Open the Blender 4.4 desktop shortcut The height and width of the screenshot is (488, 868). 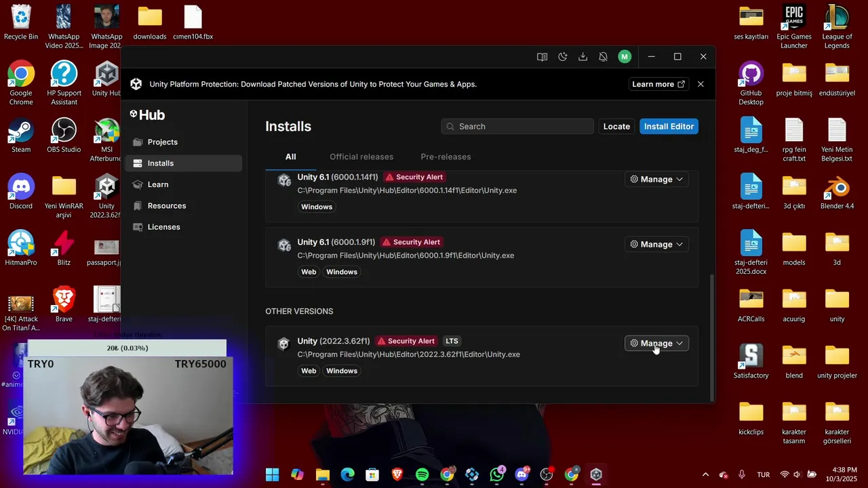837,192
